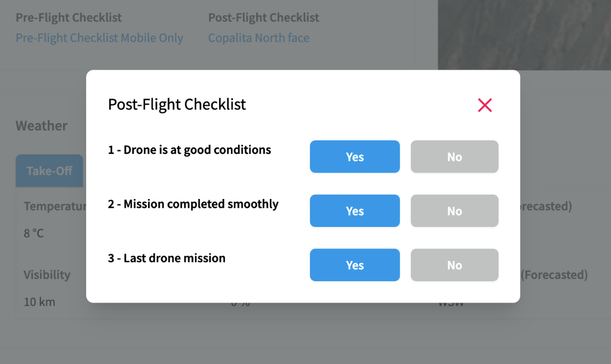Click the '1 - Drone is at good conditions' label
Viewport: 611px width, 364px height.
[x=189, y=150]
